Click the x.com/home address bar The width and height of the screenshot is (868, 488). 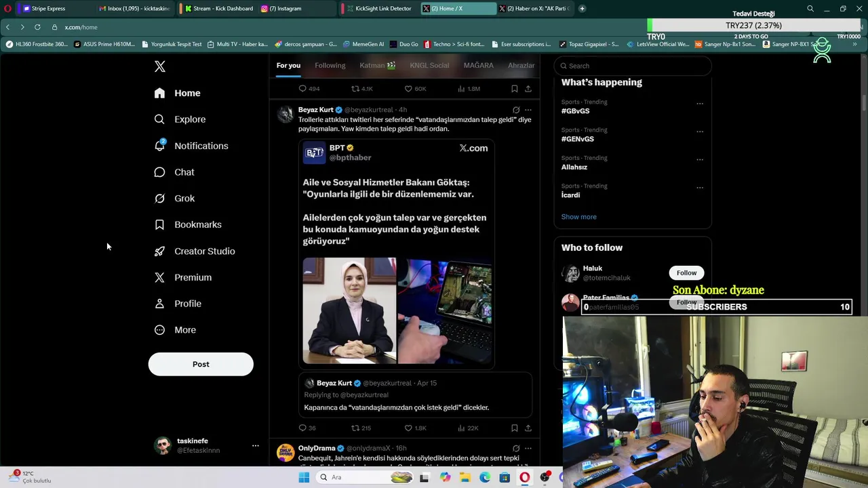click(x=81, y=27)
